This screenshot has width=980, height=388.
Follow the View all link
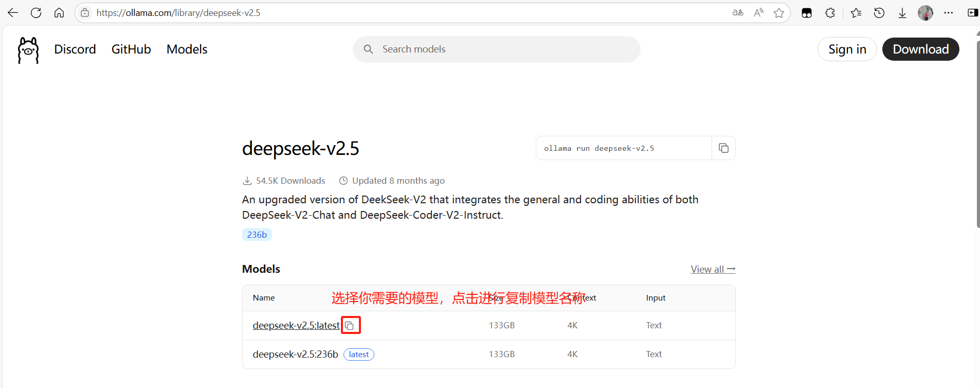713,269
